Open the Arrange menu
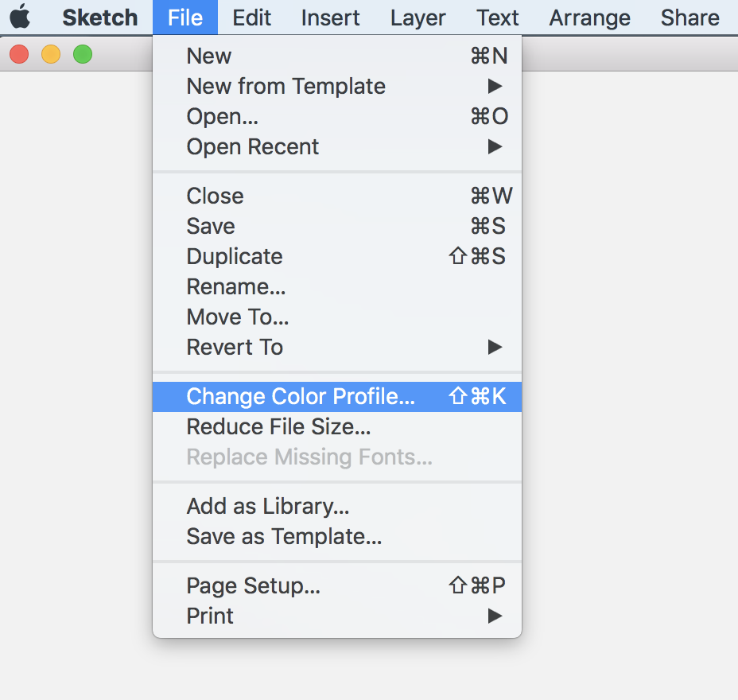738x700 pixels. 590,17
